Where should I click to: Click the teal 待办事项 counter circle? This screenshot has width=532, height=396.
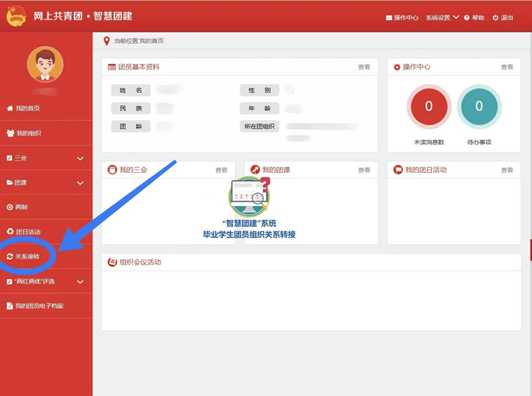tap(479, 107)
